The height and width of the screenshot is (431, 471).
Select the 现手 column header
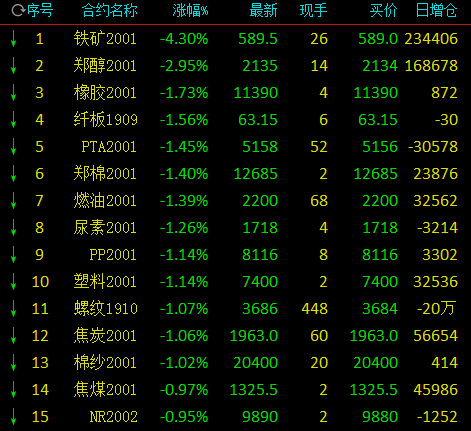[313, 11]
